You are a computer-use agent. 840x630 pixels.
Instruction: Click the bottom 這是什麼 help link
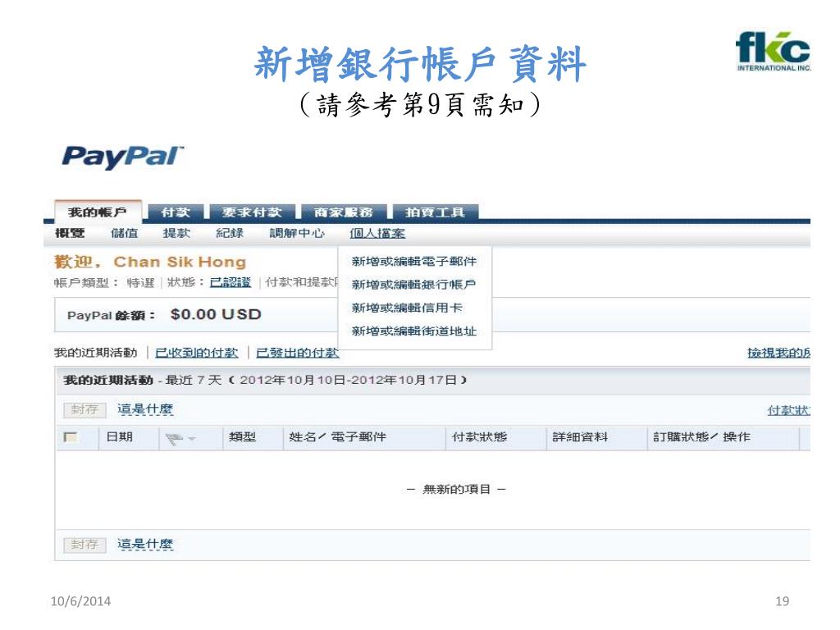(x=145, y=545)
